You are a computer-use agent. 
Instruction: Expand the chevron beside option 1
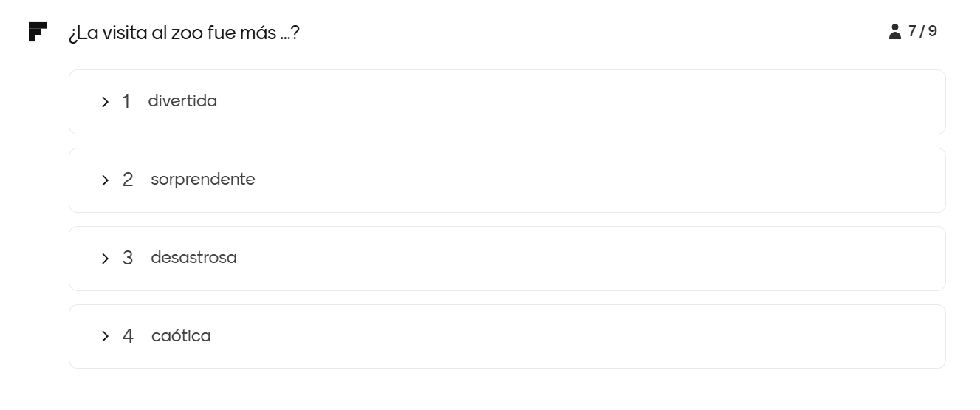[x=105, y=102]
